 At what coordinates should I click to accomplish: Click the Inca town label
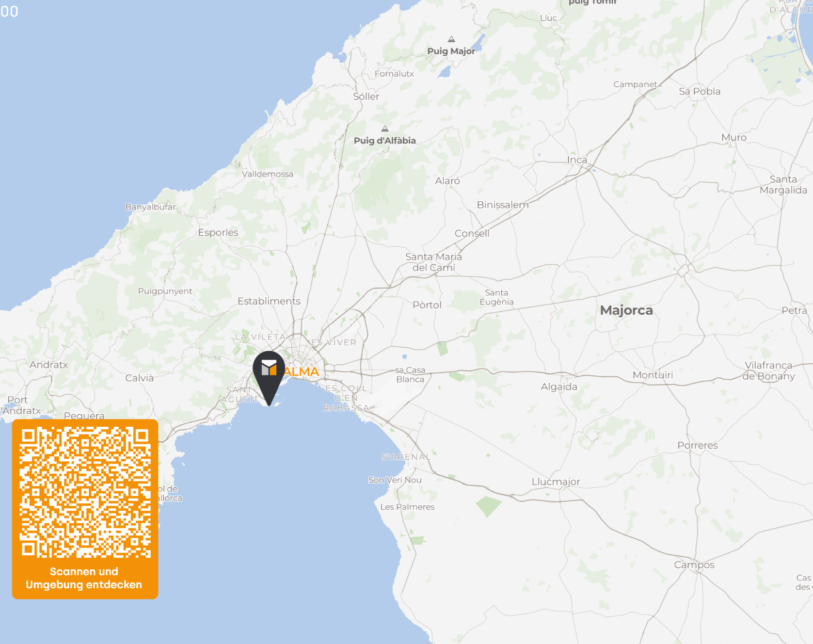pyautogui.click(x=577, y=160)
